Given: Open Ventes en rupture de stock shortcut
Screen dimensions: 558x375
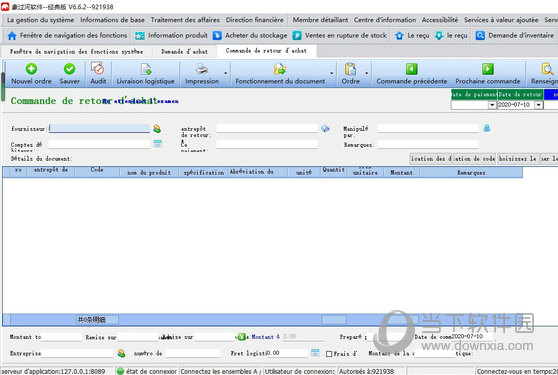Looking at the screenshot, I should click(x=339, y=35).
